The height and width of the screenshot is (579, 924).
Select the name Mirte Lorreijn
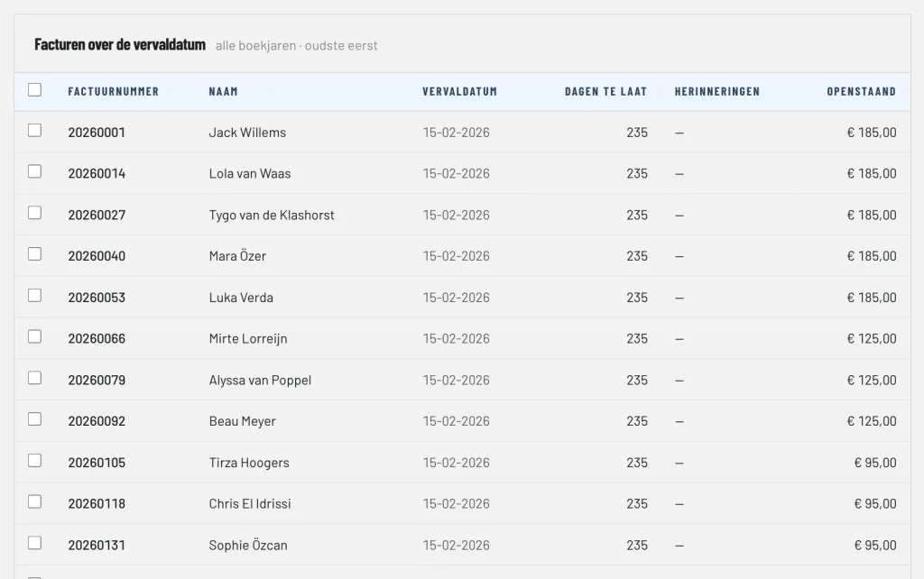[x=248, y=339]
